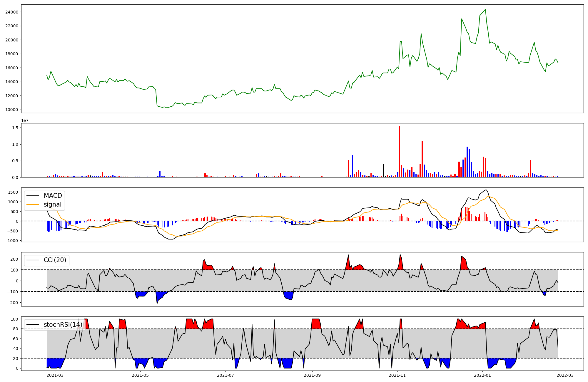This screenshot has width=588, height=382.
Task: Click the CCI(20) legend label
Action: [x=55, y=260]
